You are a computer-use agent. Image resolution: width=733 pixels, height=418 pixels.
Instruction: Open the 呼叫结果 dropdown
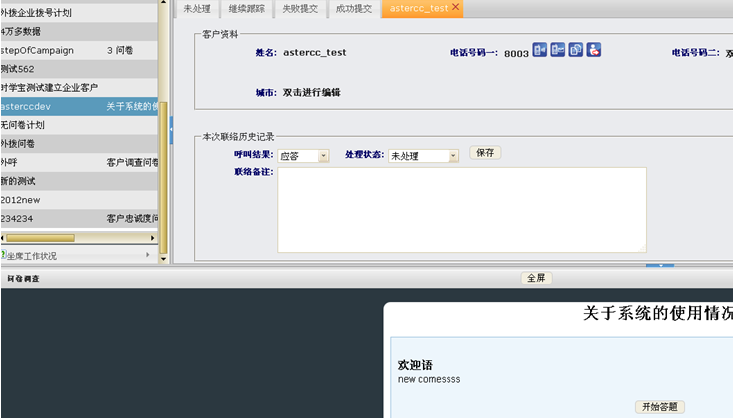[x=323, y=156]
